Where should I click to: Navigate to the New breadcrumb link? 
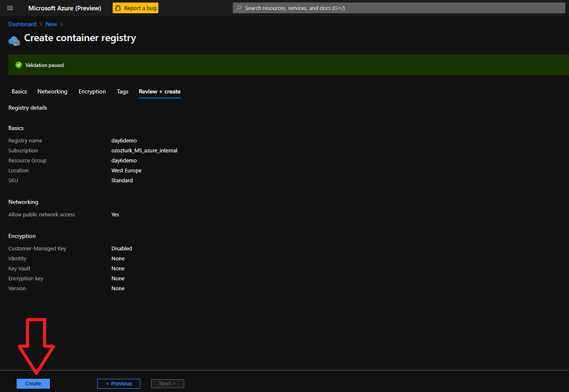coord(51,24)
